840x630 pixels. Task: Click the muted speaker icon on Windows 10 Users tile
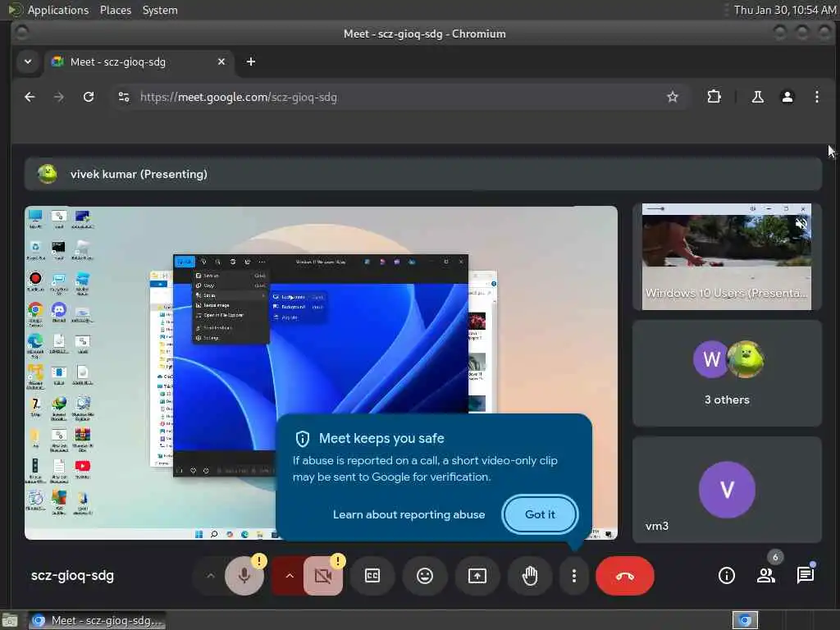point(801,223)
